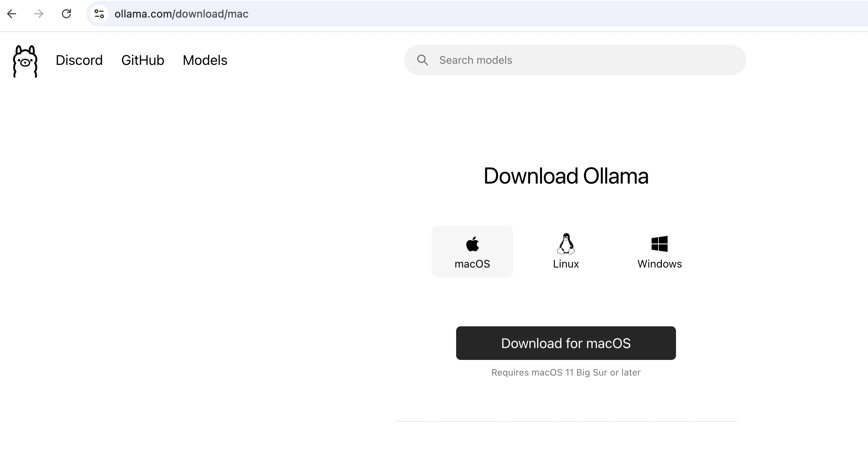This screenshot has height=458, width=868.
Task: Open the Discord link
Action: [79, 60]
